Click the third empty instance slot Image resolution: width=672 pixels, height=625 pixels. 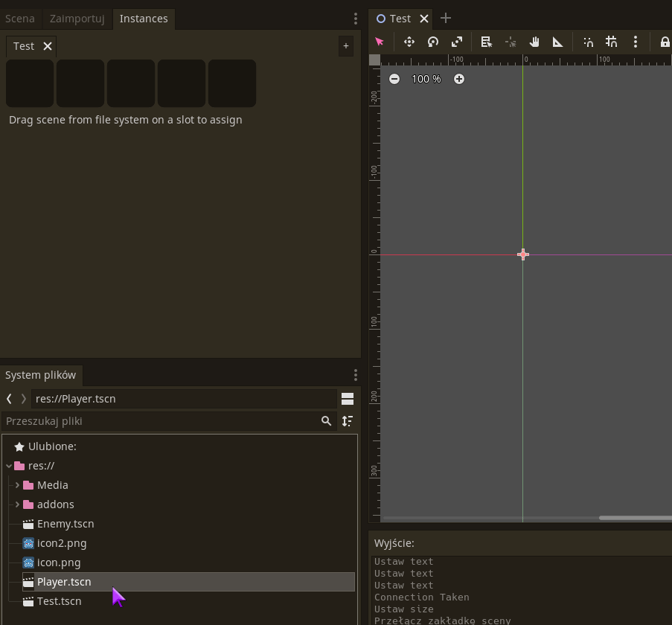click(x=131, y=83)
